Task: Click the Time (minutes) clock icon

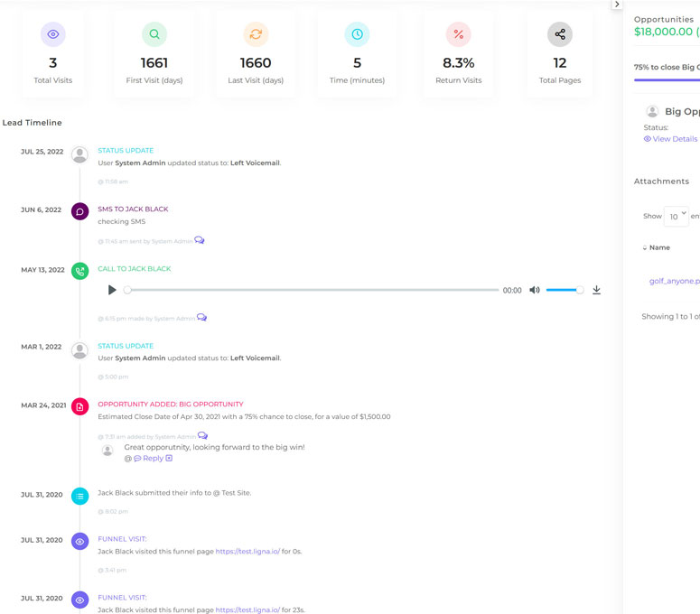Action: point(357,34)
